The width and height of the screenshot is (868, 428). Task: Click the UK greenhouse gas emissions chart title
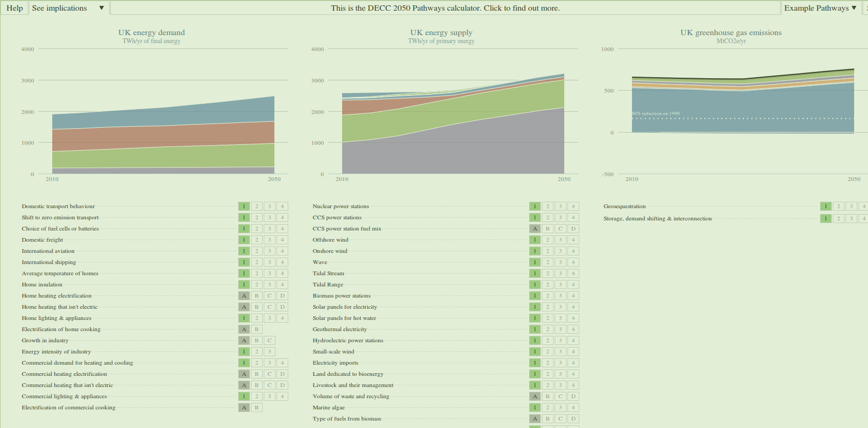pyautogui.click(x=731, y=32)
